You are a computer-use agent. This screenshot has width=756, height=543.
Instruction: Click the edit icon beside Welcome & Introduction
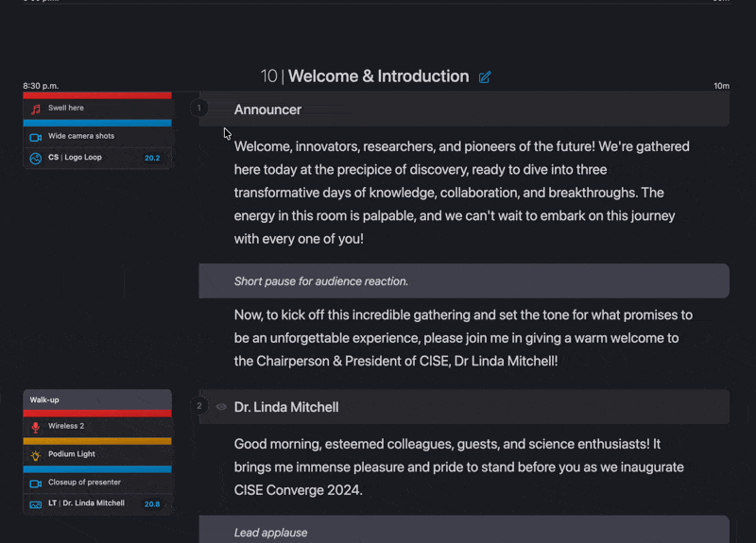coord(485,77)
